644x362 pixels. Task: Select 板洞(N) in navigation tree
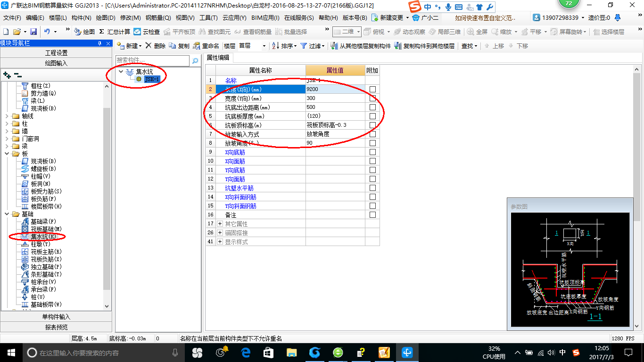click(x=41, y=184)
